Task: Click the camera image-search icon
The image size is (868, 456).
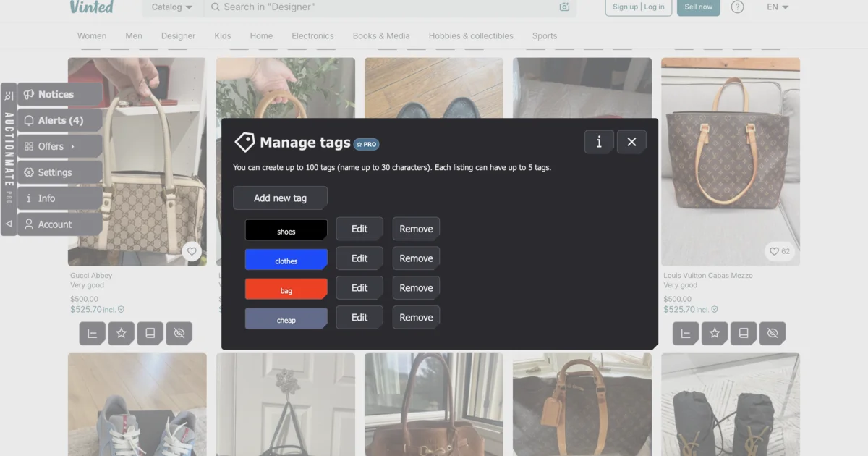Action: click(565, 7)
